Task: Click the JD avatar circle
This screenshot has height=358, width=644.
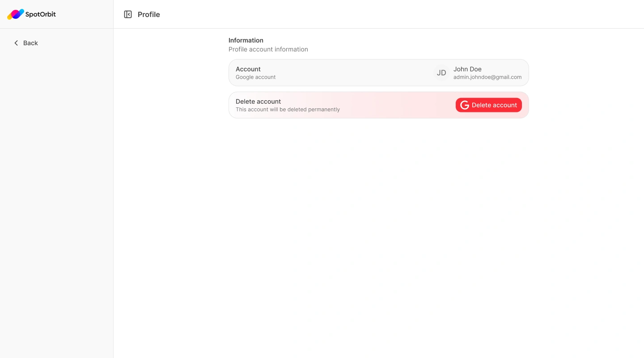Action: 441,73
